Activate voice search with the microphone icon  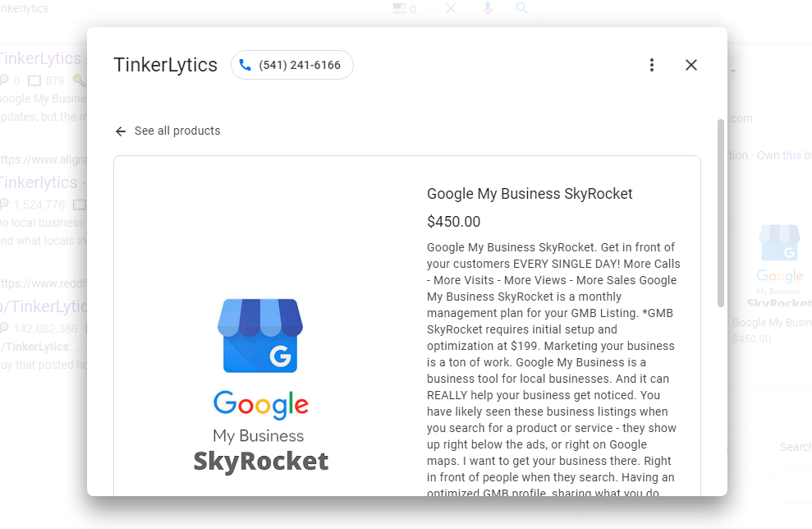pyautogui.click(x=488, y=8)
